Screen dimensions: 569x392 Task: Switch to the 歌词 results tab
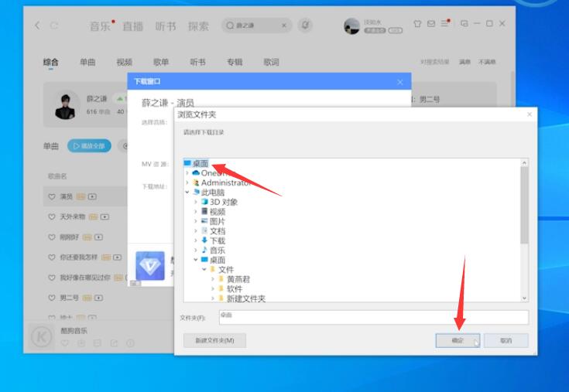[271, 63]
